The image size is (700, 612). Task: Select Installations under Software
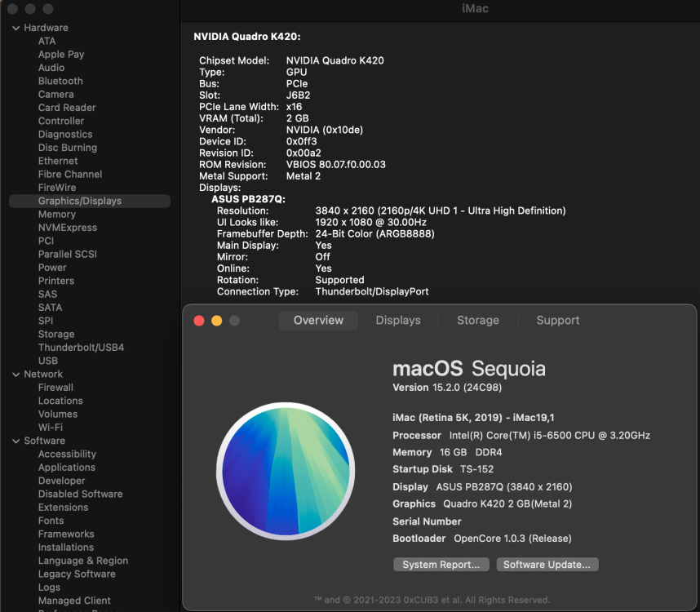(x=66, y=548)
